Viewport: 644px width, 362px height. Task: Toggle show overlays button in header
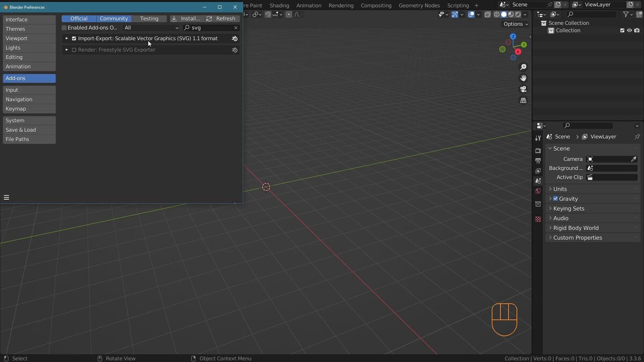[x=471, y=14]
